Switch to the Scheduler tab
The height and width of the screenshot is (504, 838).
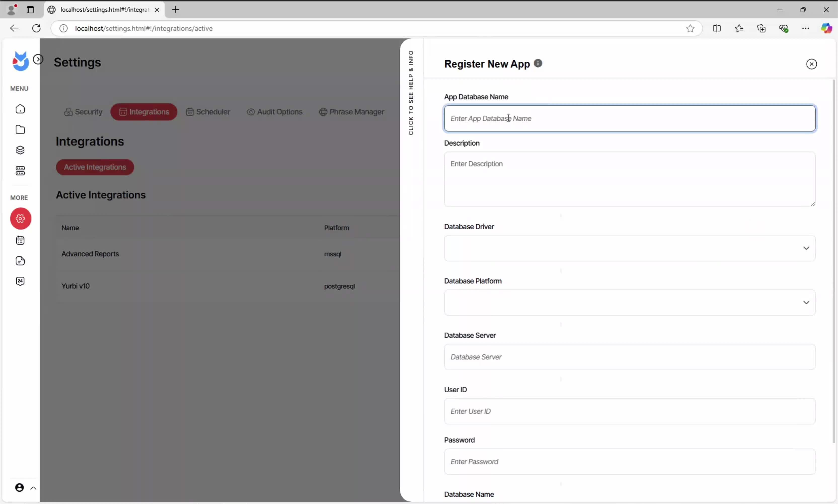(x=208, y=112)
